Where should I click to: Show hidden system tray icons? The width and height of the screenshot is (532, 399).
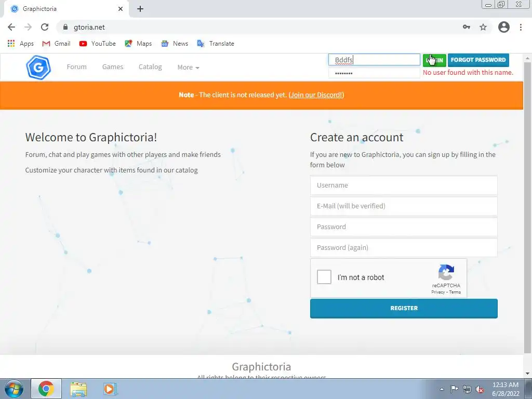442,389
